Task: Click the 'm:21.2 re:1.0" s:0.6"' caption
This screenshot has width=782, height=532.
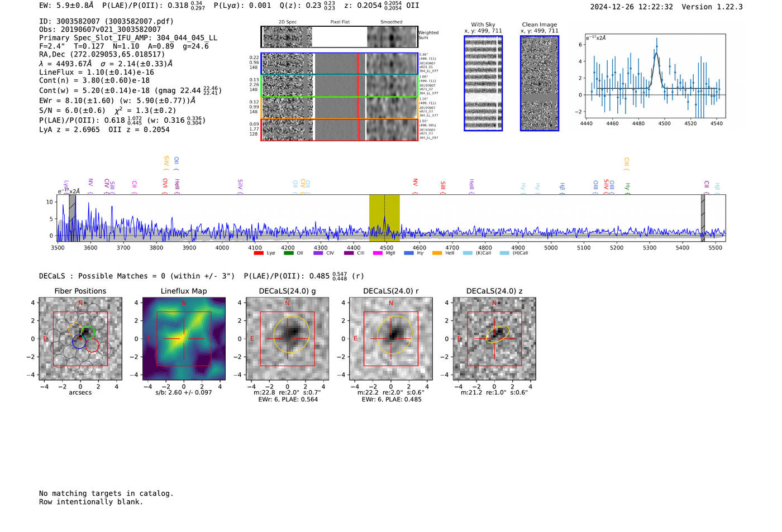Action: coord(494,392)
